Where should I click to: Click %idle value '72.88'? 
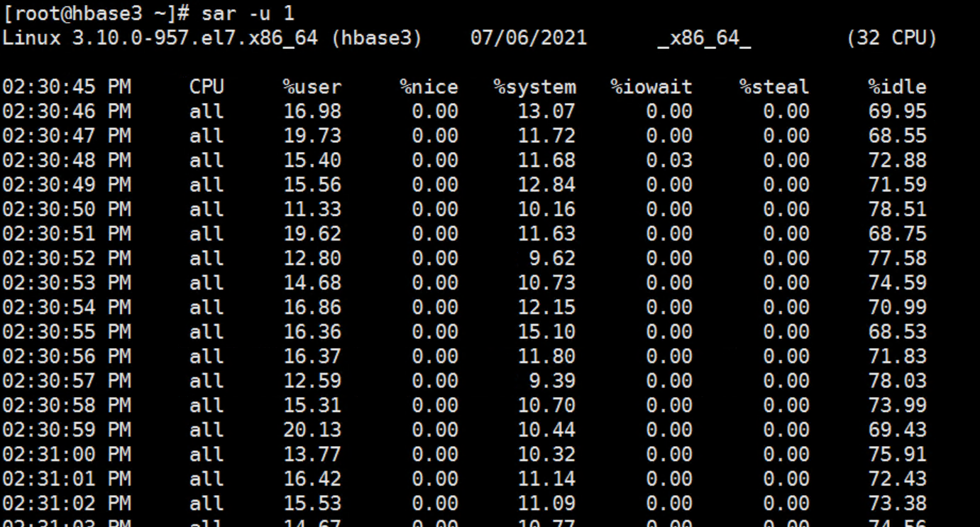click(x=898, y=161)
